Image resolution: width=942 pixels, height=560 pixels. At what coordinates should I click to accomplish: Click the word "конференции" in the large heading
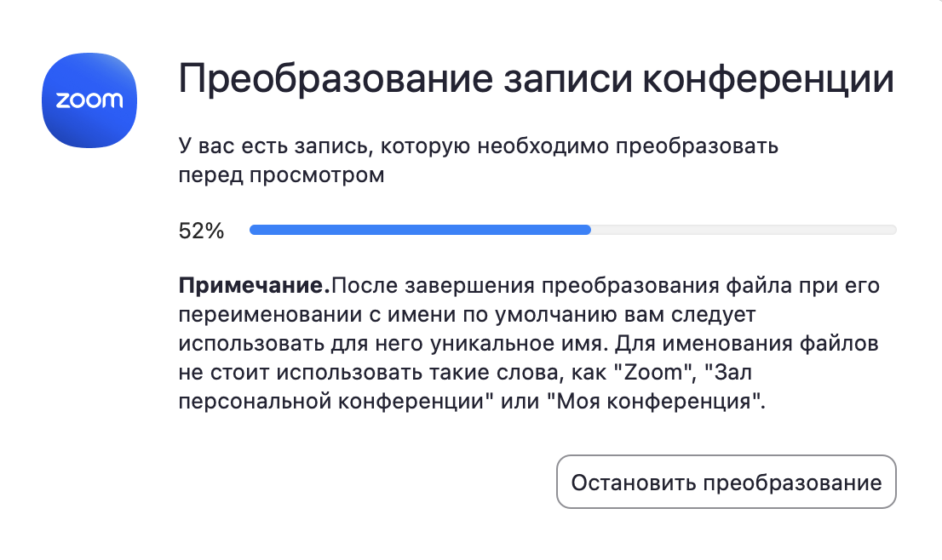768,81
